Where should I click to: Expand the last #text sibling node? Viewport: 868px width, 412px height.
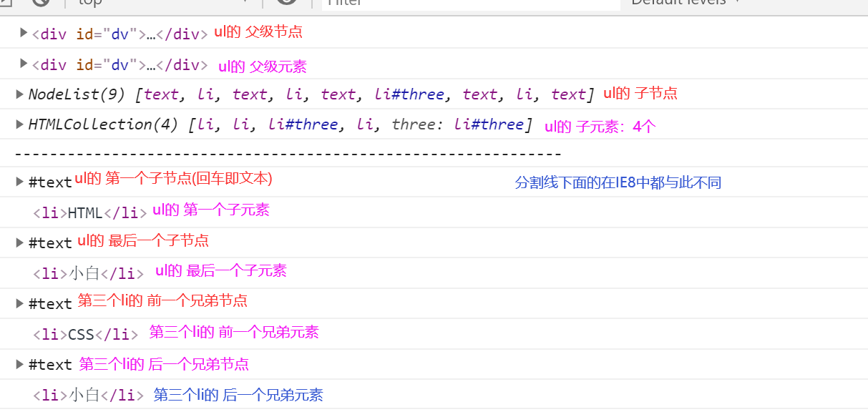coord(19,364)
